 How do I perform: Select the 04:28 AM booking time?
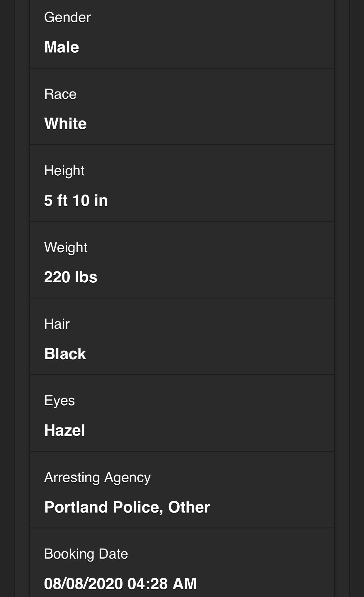pos(162,584)
